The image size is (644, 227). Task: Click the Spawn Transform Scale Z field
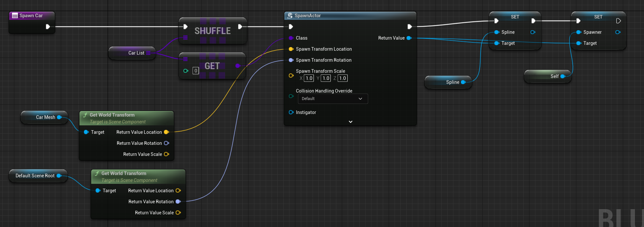click(x=342, y=78)
